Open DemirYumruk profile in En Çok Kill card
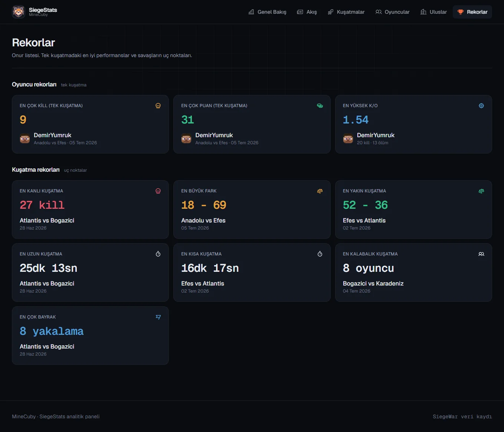Viewport: 504px width, 432px height. pyautogui.click(x=52, y=135)
